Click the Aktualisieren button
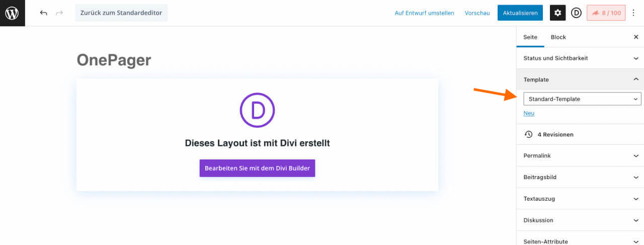The height and width of the screenshot is (245, 644). (520, 13)
